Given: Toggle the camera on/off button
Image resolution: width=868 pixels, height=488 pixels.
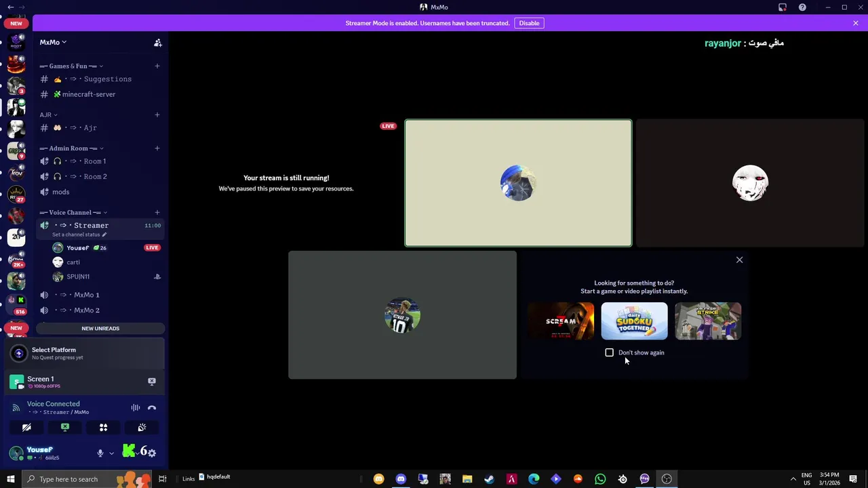Looking at the screenshot, I should tap(26, 428).
